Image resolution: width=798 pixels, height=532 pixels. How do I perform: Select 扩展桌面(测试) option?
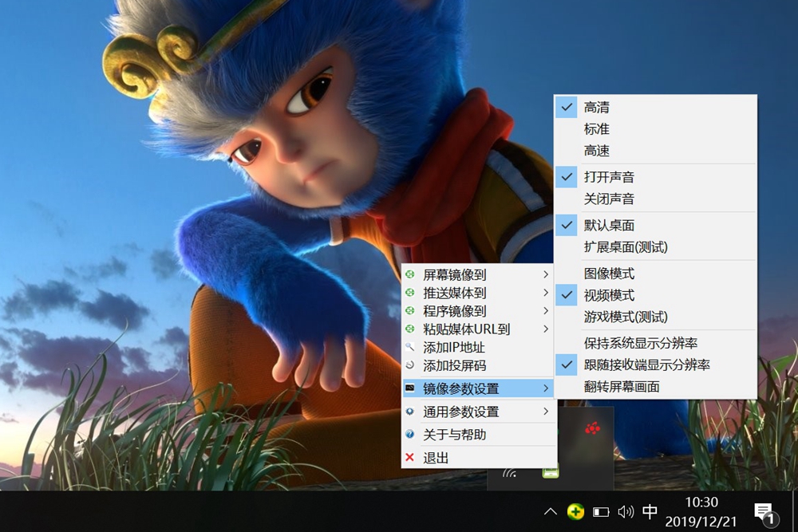click(655, 247)
